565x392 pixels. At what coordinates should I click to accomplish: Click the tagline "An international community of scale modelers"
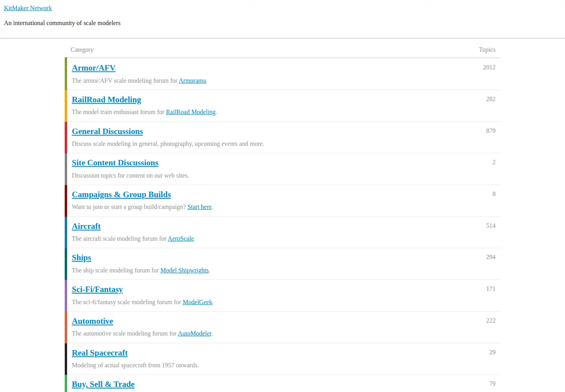click(x=62, y=23)
